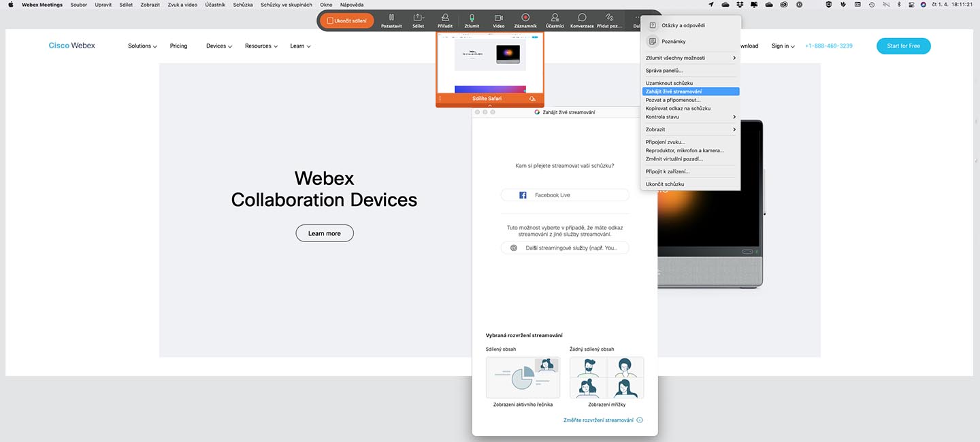Select the Zobrazení aktivního řečníka layout thumbnail
This screenshot has height=442, width=980.
[523, 377]
